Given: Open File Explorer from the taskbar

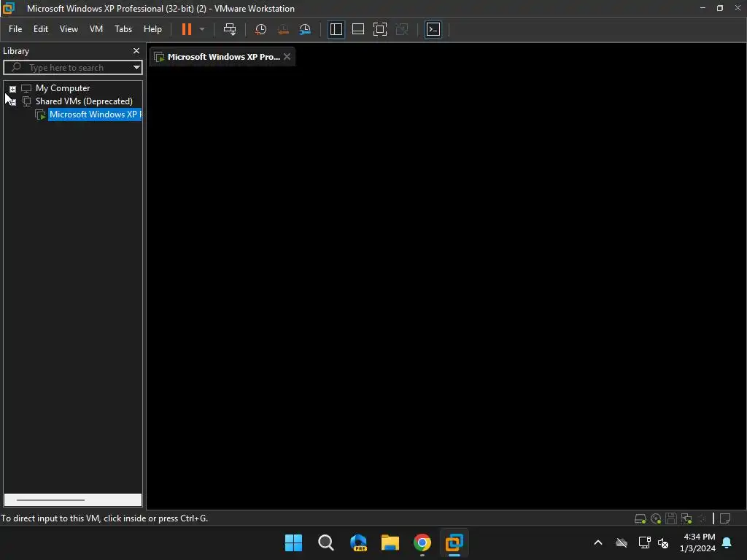Looking at the screenshot, I should coord(390,542).
